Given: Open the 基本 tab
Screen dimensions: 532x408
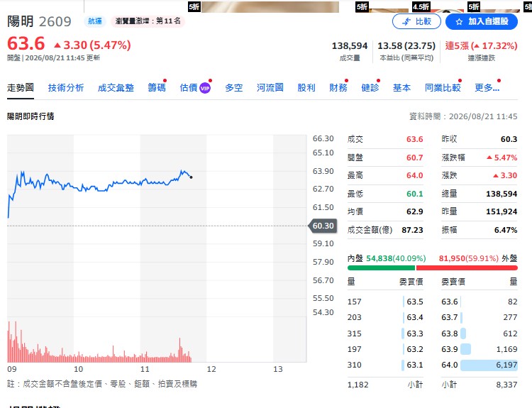Looking at the screenshot, I should (x=401, y=88).
